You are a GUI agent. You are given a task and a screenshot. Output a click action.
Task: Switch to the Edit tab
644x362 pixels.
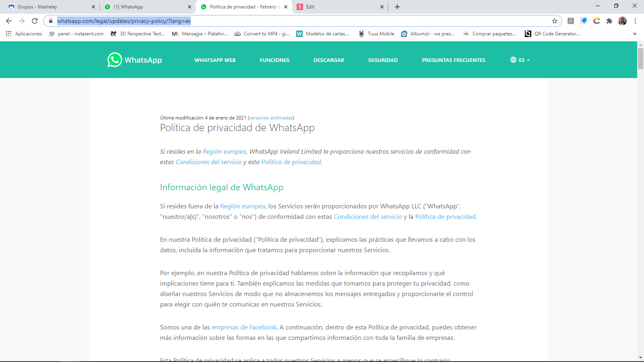(x=341, y=7)
